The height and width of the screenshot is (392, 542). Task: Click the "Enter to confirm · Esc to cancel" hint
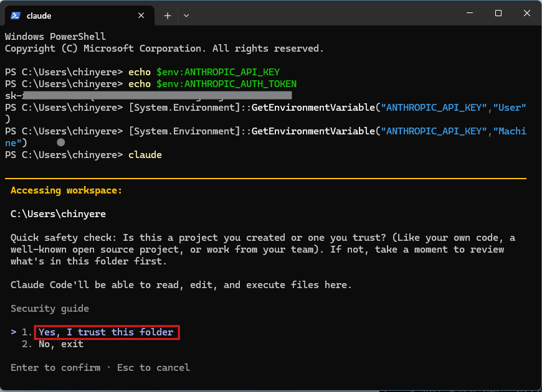point(100,368)
